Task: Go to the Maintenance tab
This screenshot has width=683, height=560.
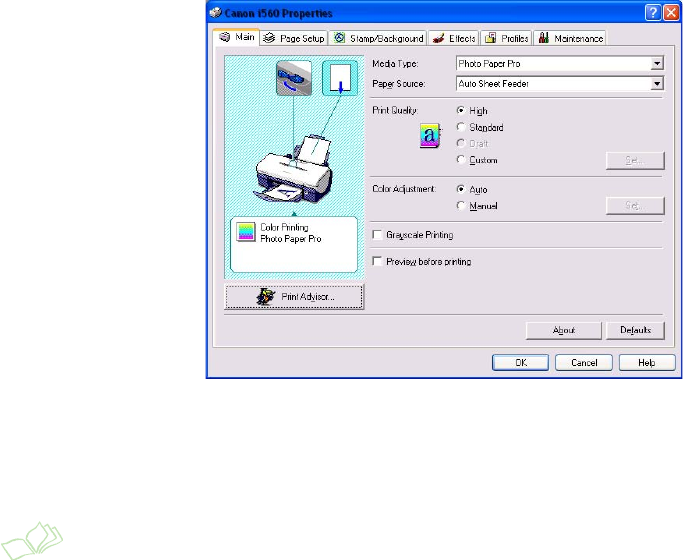Action: [x=570, y=38]
